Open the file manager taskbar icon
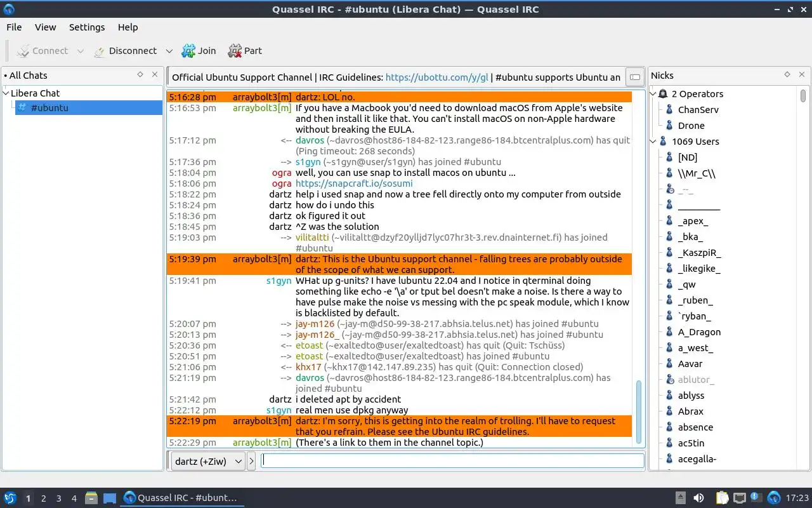Image resolution: width=812 pixels, height=508 pixels. 91,498
